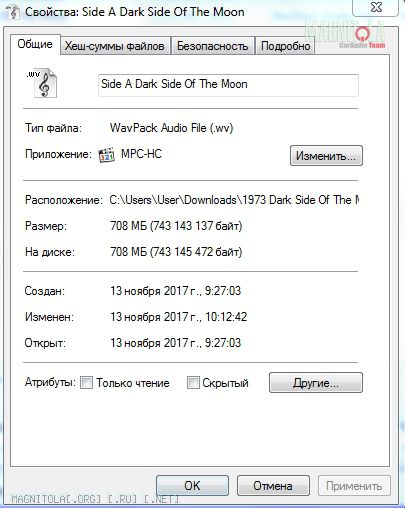The image size is (405, 508).
Task: Switch to the Общие tab
Action: (35, 44)
